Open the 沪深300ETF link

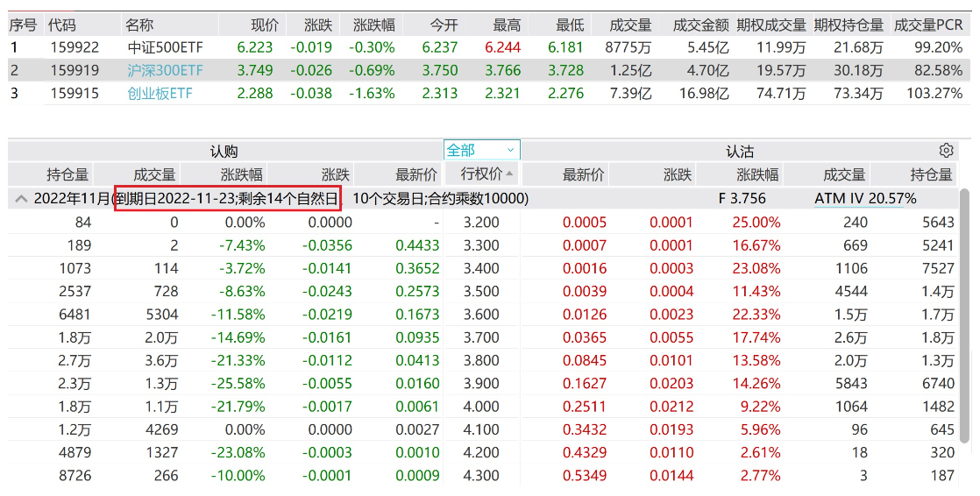pos(165,70)
